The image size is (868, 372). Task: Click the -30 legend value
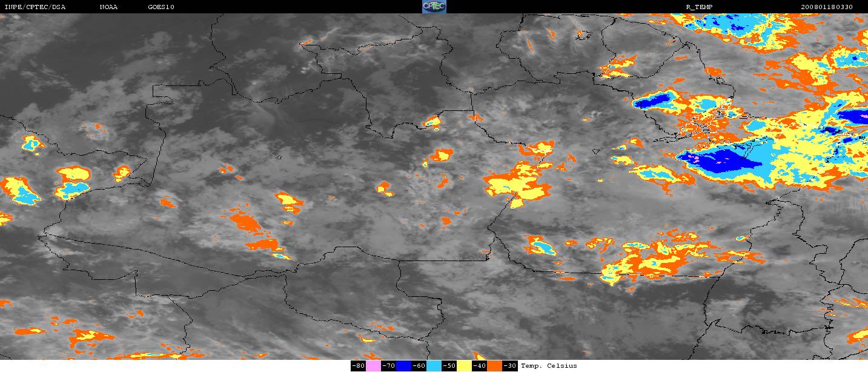510,366
